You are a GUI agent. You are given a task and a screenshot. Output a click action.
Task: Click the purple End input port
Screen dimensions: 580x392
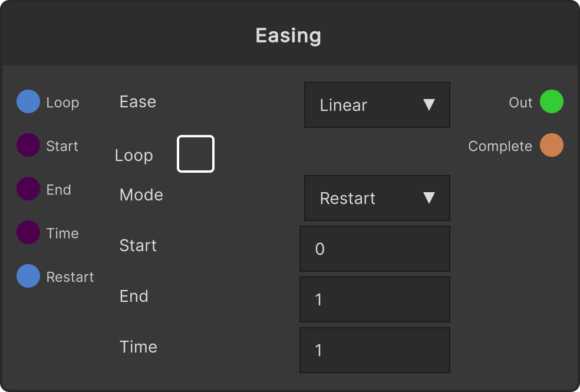pos(28,189)
